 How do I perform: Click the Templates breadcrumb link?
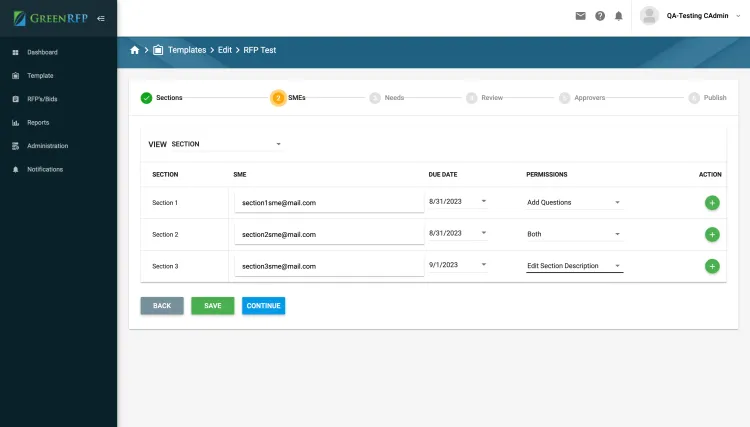[x=187, y=50]
